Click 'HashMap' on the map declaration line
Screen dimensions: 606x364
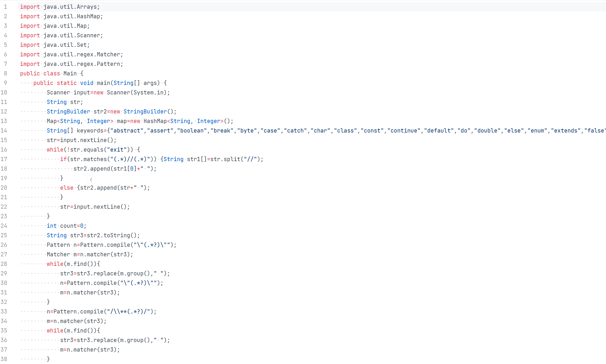[155, 121]
